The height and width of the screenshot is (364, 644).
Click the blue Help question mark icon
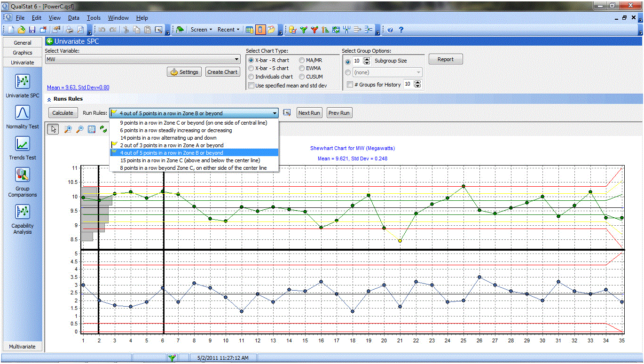[x=401, y=30]
